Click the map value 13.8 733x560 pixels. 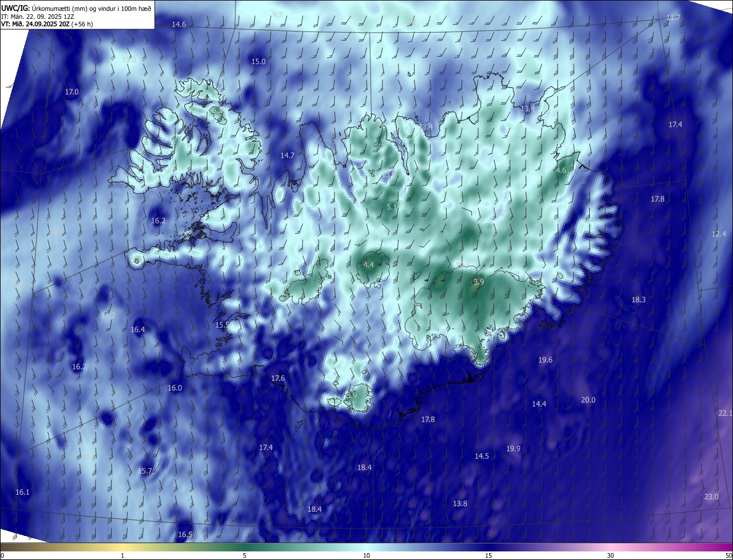pos(460,504)
